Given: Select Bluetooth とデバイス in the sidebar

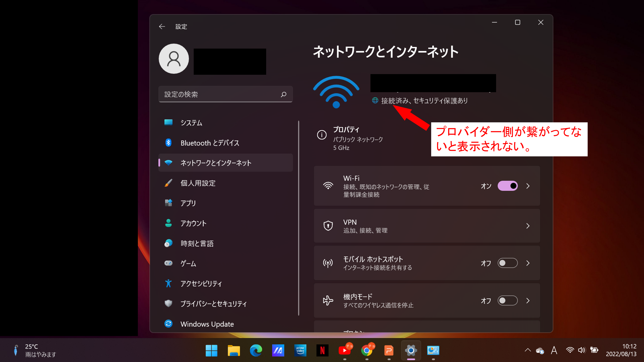Looking at the screenshot, I should [x=209, y=143].
